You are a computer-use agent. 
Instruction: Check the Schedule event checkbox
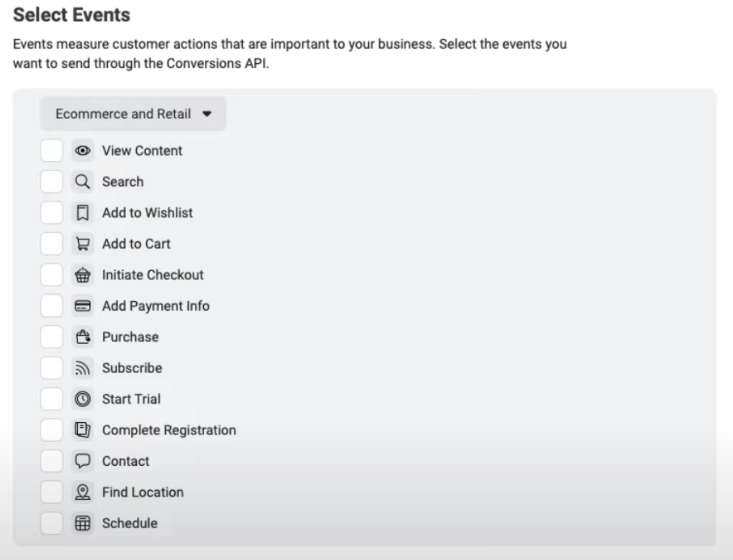click(x=51, y=523)
